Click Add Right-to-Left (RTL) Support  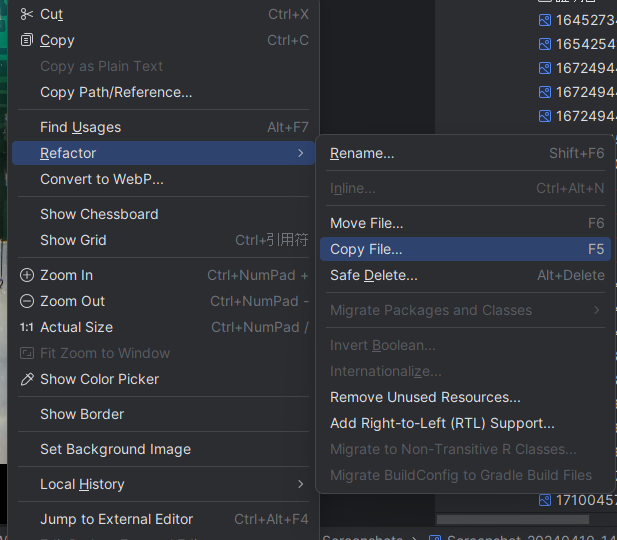point(442,423)
